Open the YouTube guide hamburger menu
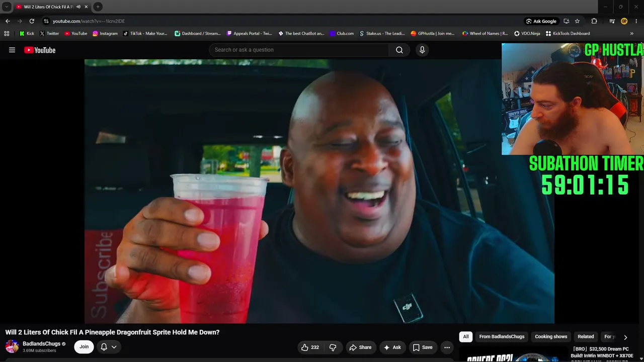This screenshot has height=362, width=644. click(12, 50)
